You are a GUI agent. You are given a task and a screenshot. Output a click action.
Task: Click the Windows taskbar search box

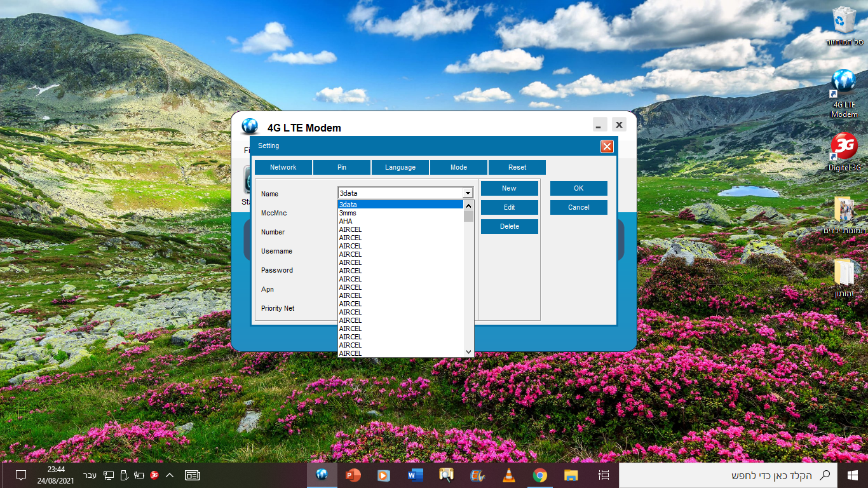pyautogui.click(x=724, y=475)
